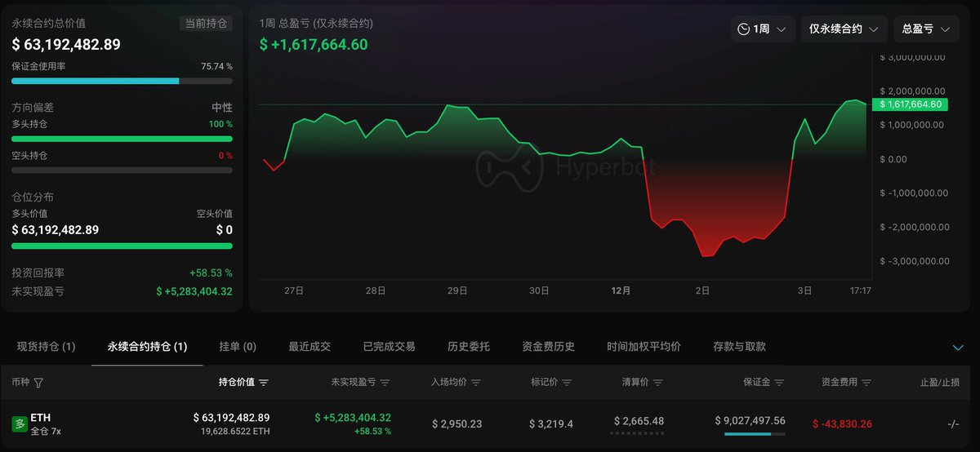Open the 总盈亏 metric dropdown
This screenshot has height=452, width=980.
(926, 29)
